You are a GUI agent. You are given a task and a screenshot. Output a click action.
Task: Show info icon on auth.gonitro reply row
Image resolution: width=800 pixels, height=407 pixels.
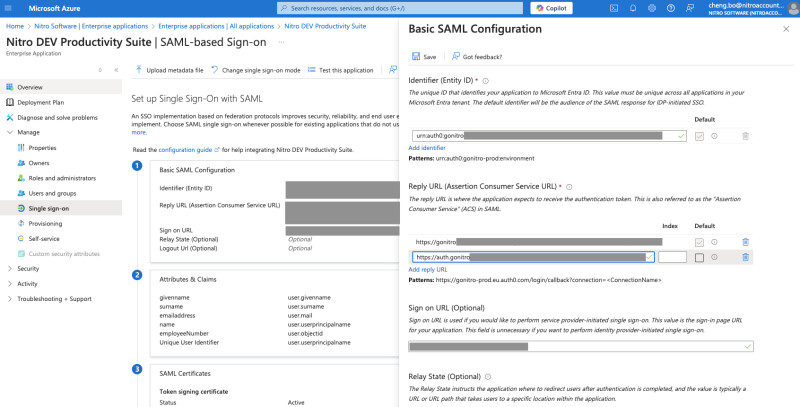(x=714, y=257)
